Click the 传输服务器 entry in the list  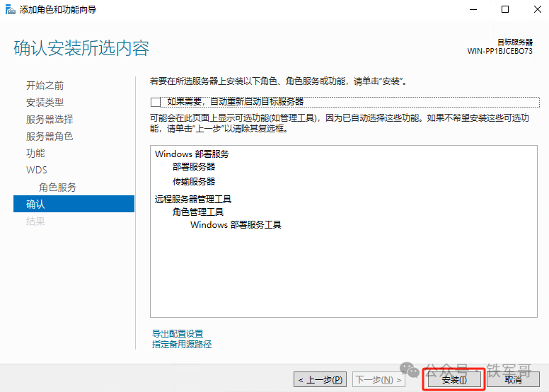tap(194, 181)
